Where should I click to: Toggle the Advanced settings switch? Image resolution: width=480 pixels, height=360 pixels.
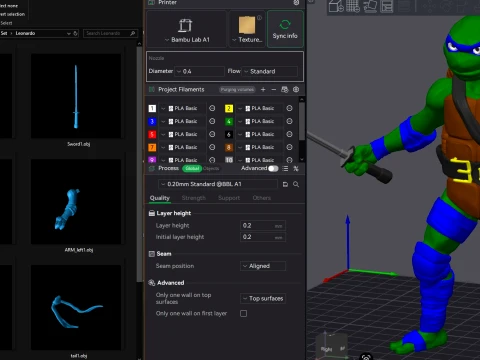[x=273, y=169]
